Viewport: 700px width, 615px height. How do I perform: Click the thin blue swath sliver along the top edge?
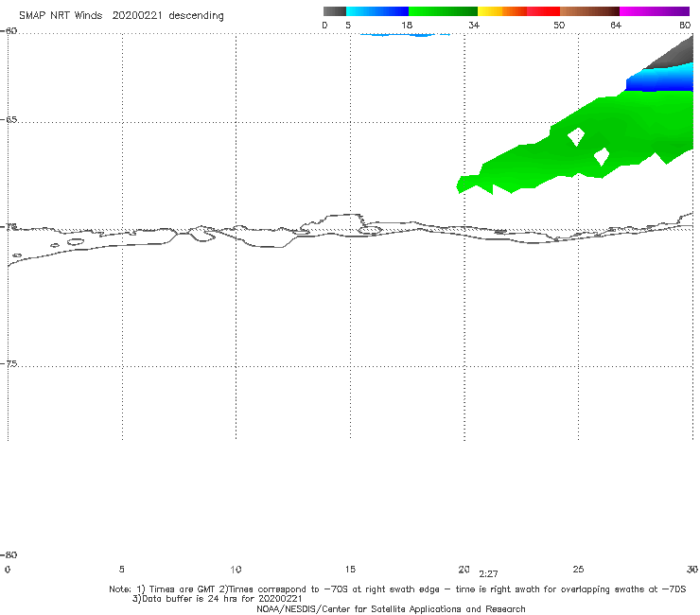(x=404, y=34)
